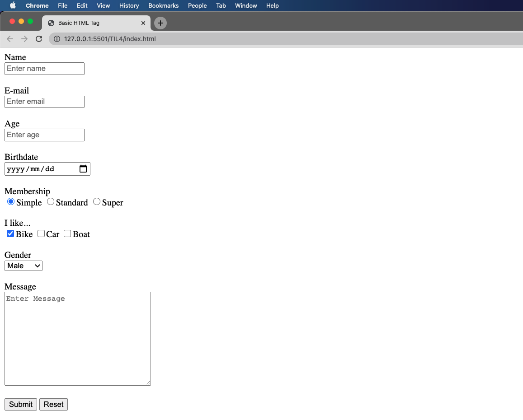This screenshot has width=523, height=420.
Task: Click the globe favicon on the tab
Action: click(51, 23)
